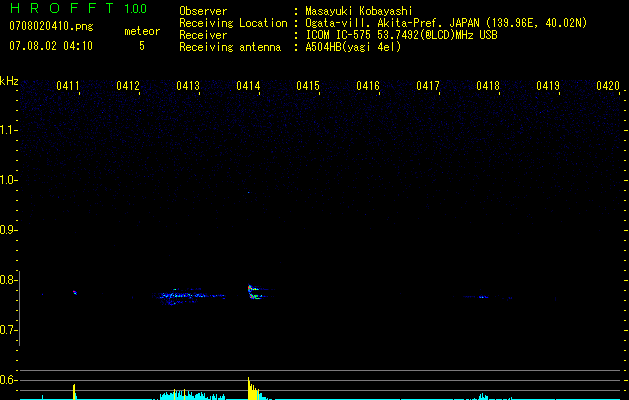Click the 1.0 kHz frequency label
Viewport: 629px width, 400px height.
click(x=8, y=180)
